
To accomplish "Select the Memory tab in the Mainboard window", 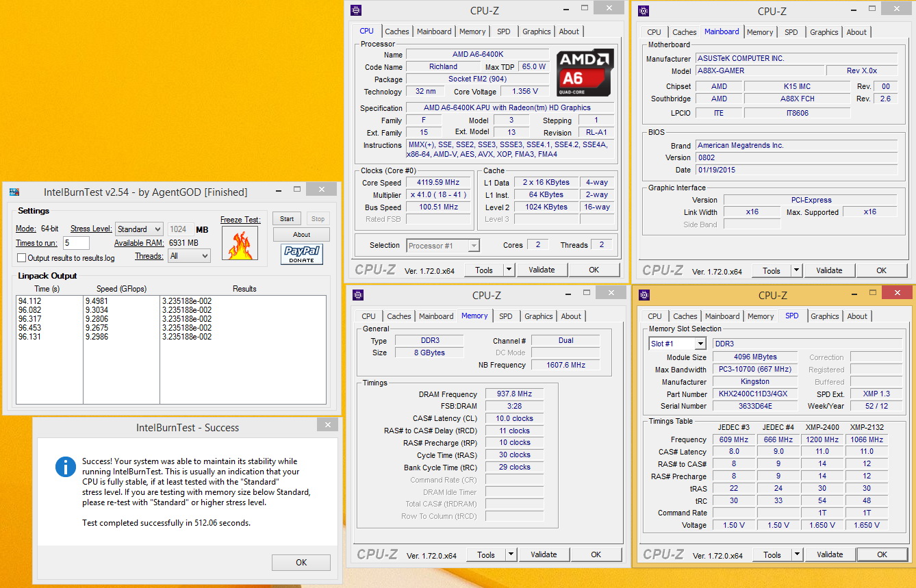I will click(760, 32).
